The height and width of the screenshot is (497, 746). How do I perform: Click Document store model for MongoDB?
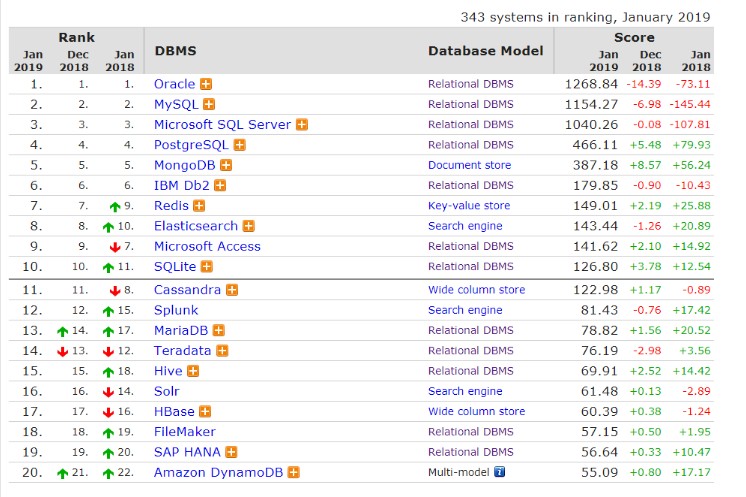pos(469,165)
